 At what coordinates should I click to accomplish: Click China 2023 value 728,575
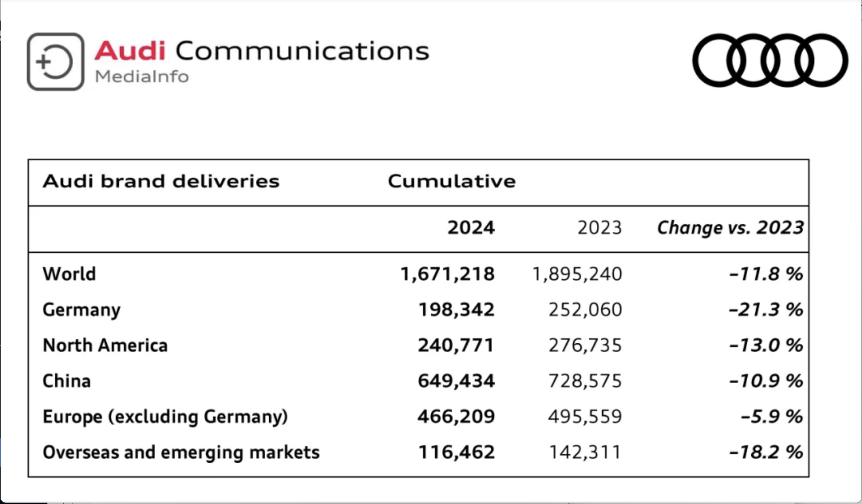(x=585, y=381)
